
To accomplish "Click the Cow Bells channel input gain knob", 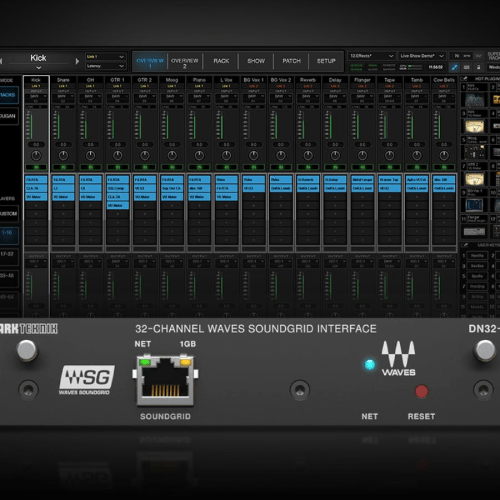I will pyautogui.click(x=444, y=155).
